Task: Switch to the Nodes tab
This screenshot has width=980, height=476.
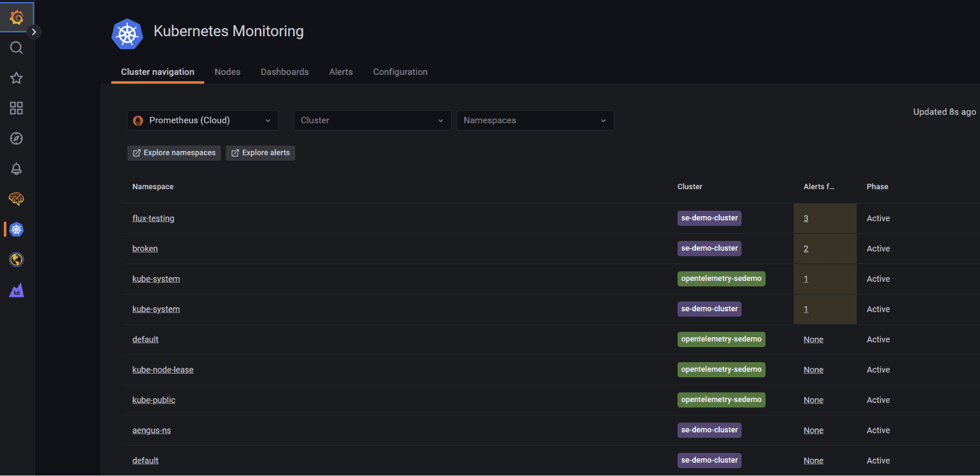Action: pos(227,72)
